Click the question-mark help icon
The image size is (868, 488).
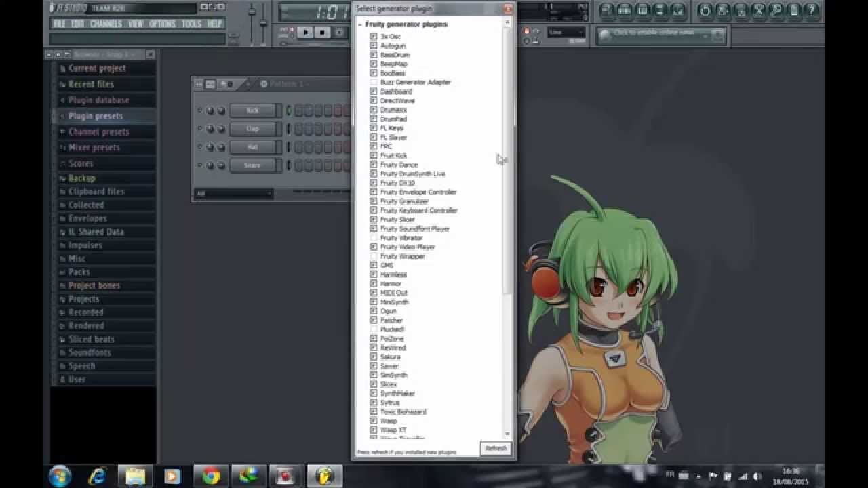pyautogui.click(x=811, y=11)
